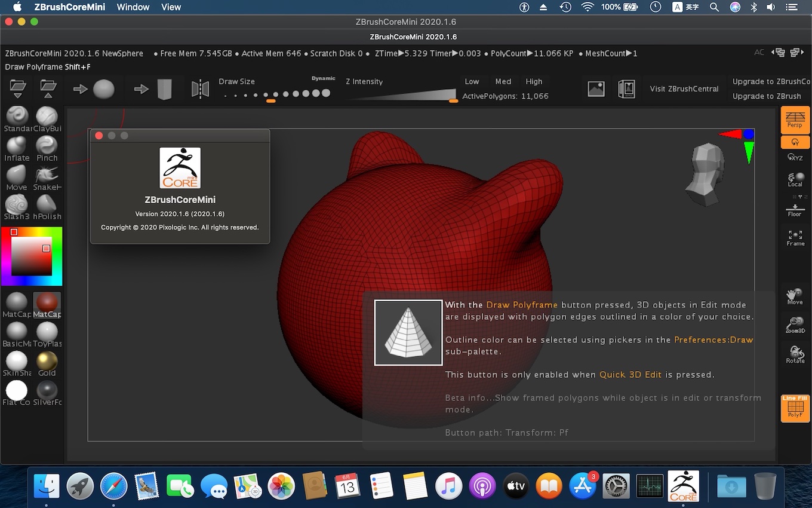Click the Rotate navigation button

[x=795, y=354]
